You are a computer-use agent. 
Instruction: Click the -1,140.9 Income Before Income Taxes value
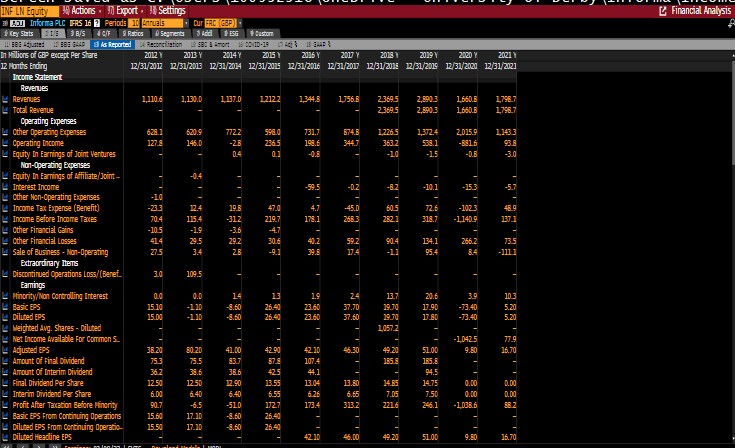click(464, 219)
